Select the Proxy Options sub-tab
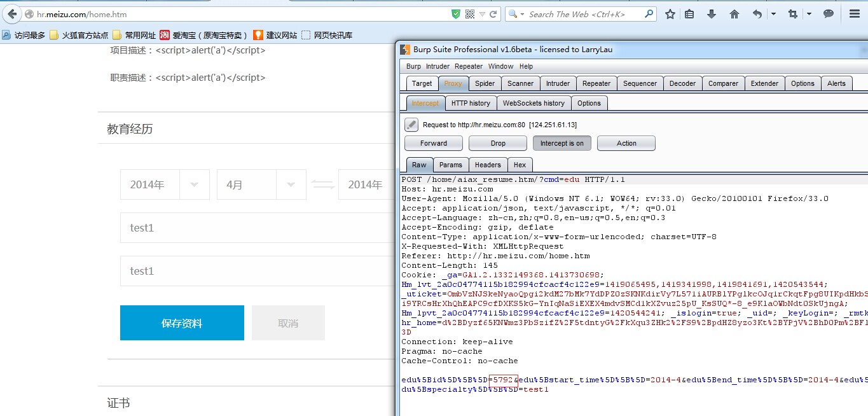Image resolution: width=868 pixels, height=416 pixels. pyautogui.click(x=589, y=103)
